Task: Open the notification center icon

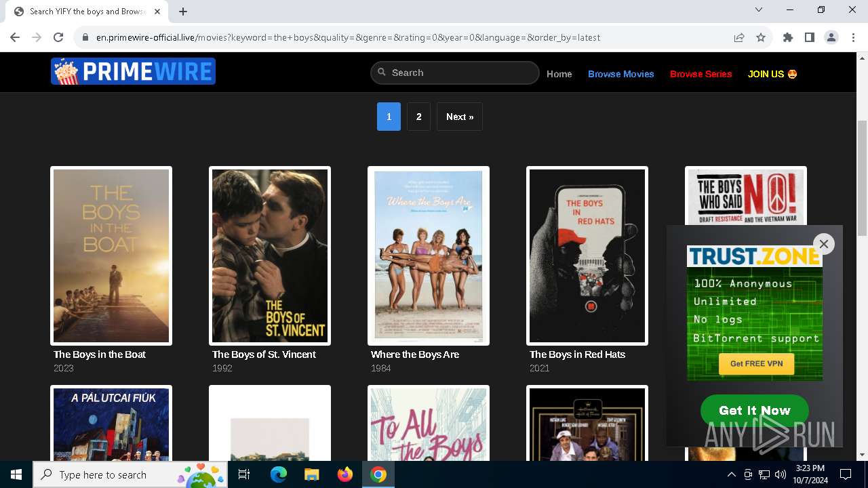Action: tap(846, 474)
